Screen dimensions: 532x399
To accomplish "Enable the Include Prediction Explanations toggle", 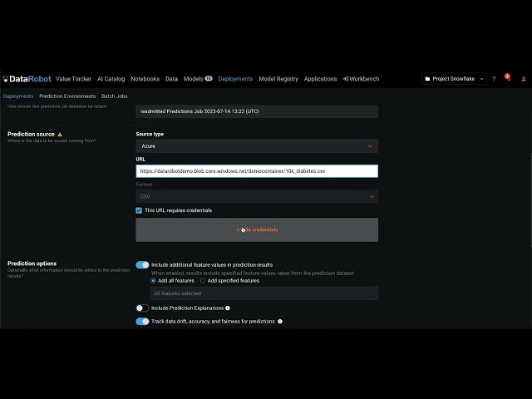I will pos(142,308).
